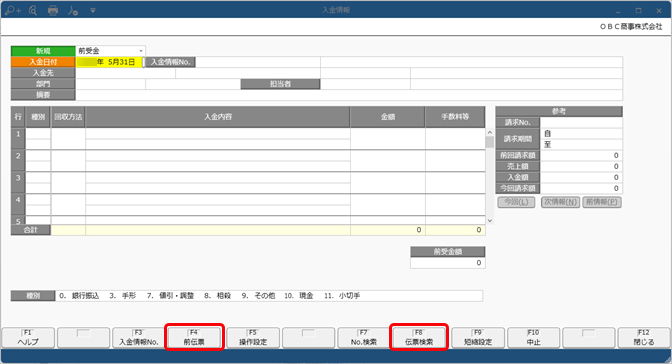Open print preview from the title bar icon
This screenshot has height=364, width=672.
tap(33, 10)
